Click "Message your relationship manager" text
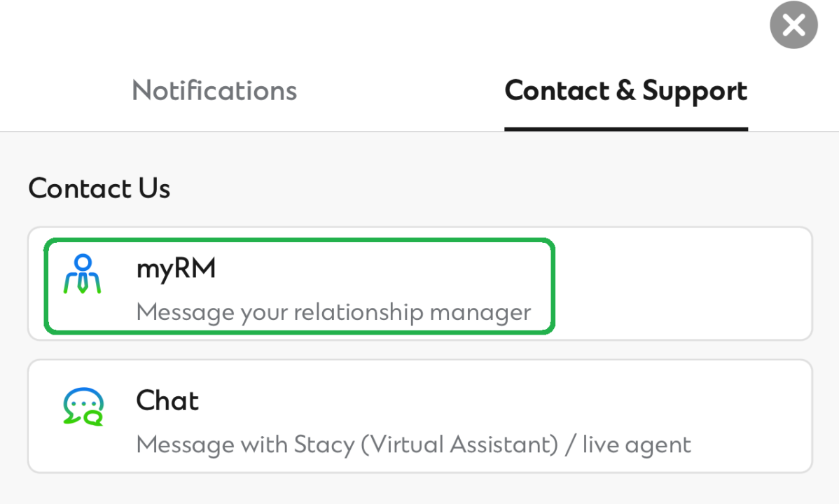This screenshot has height=504, width=839. click(333, 311)
